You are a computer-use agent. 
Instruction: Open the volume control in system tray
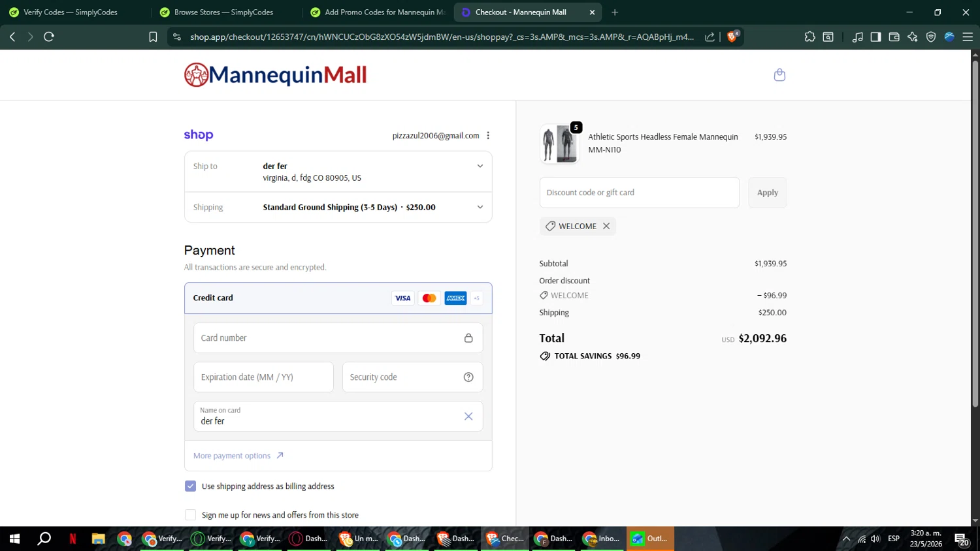coord(875,539)
